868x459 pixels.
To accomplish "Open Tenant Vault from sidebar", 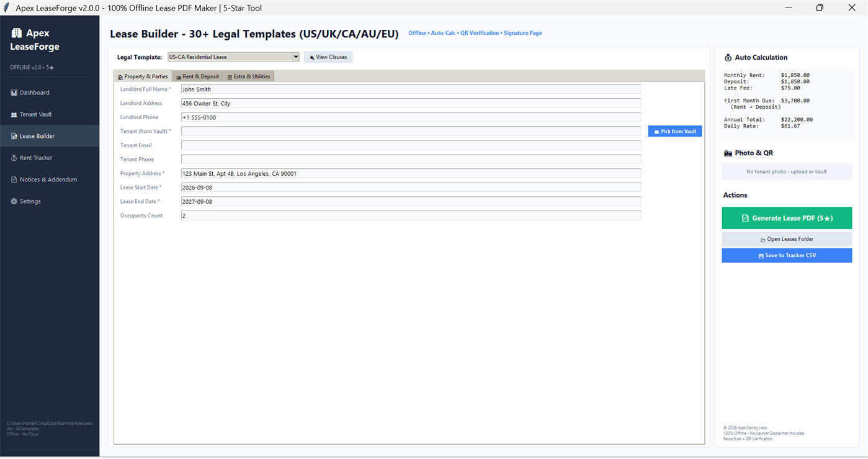I will point(50,114).
